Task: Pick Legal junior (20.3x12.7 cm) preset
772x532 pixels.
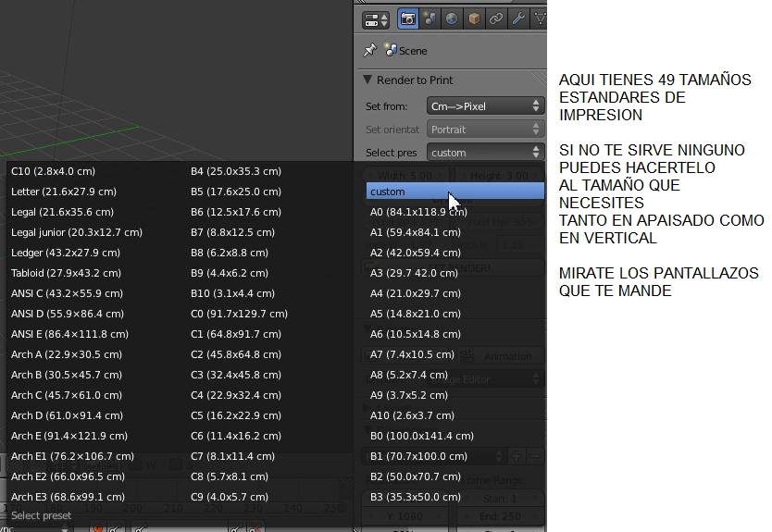Action: [77, 232]
